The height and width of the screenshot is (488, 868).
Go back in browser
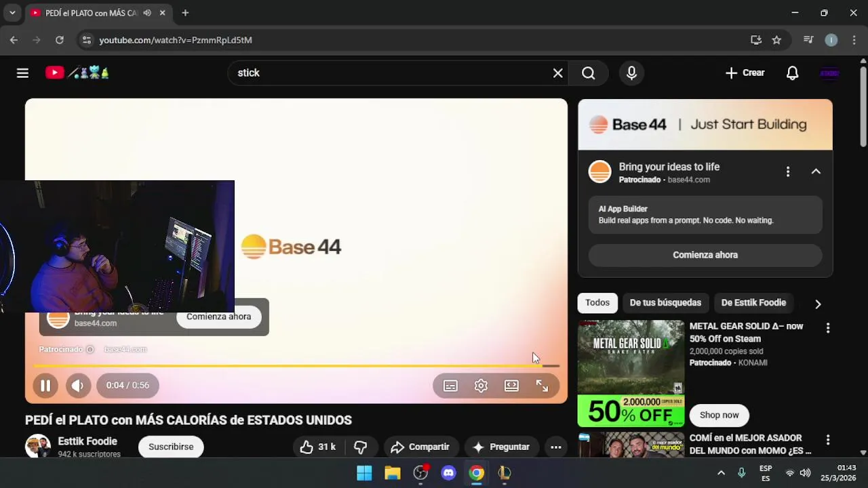point(14,40)
